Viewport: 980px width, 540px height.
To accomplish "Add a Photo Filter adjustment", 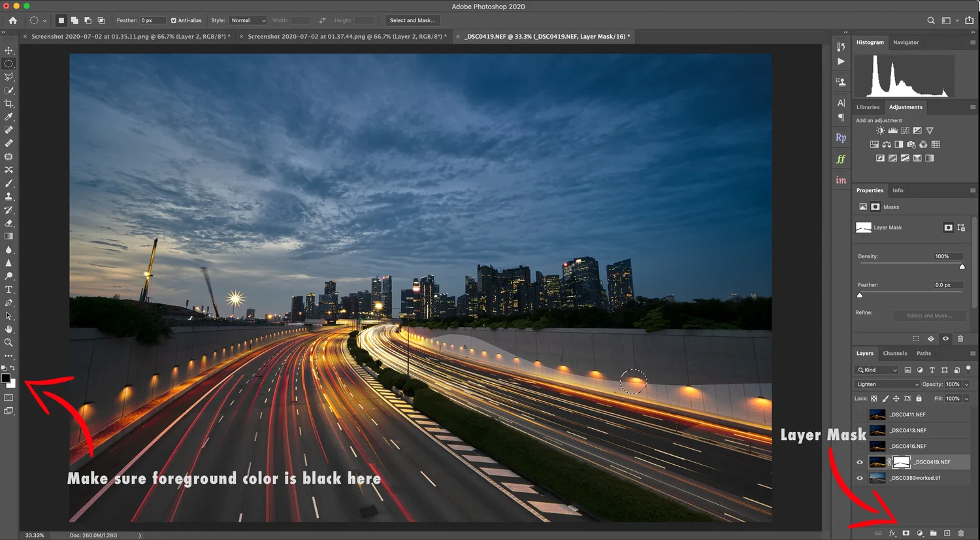I will tap(911, 144).
